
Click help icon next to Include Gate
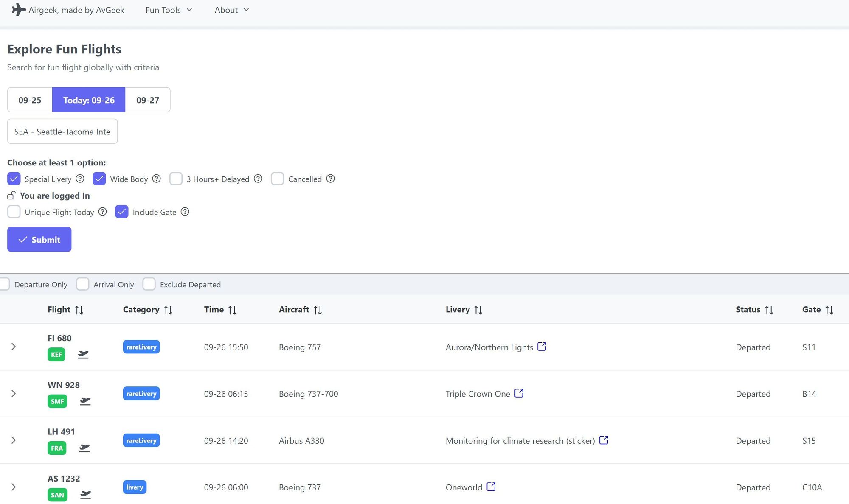[185, 212]
